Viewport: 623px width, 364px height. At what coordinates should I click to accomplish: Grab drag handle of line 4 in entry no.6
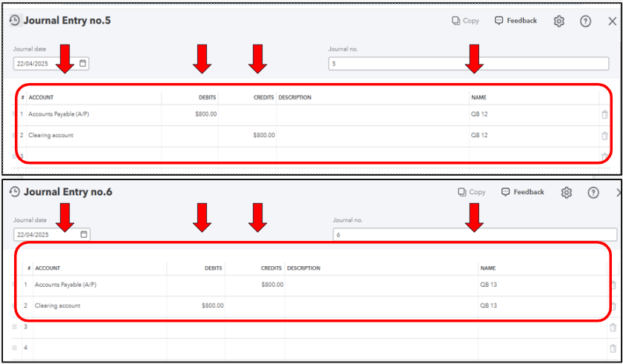click(15, 348)
